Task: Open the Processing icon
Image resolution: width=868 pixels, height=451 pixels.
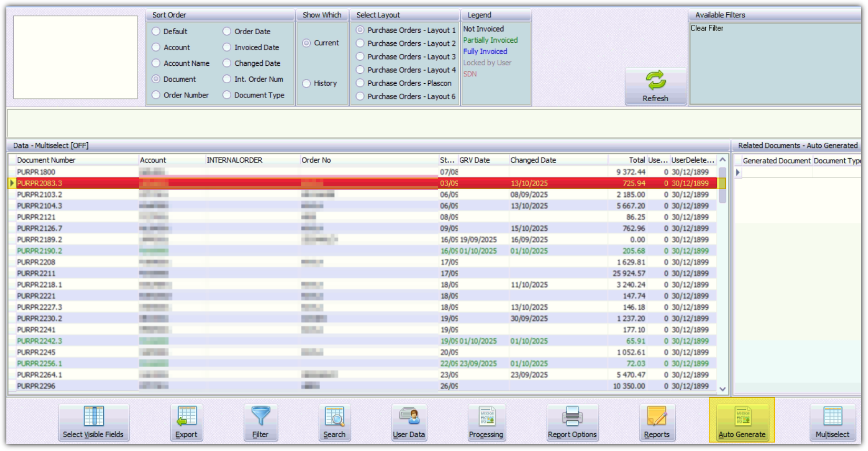Action: [x=486, y=423]
